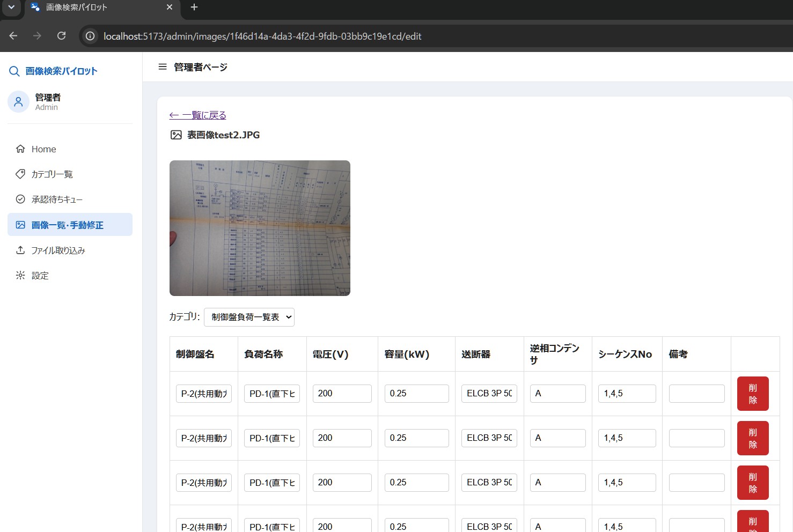The image size is (793, 532).
Task: Click second row empty 備考 field
Action: [x=697, y=438]
